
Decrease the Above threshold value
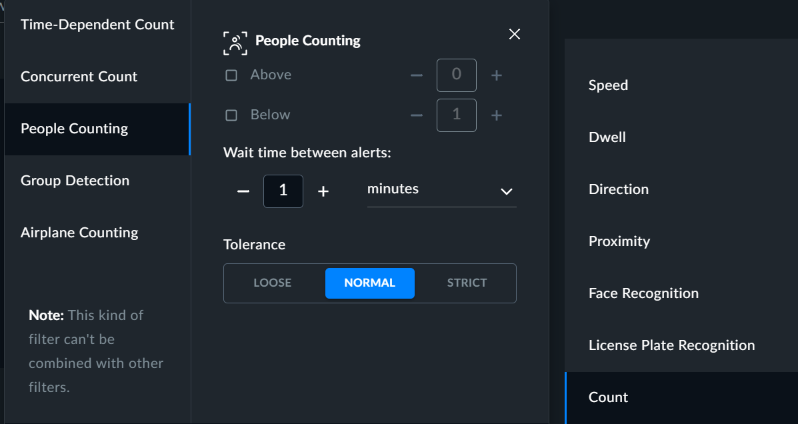416,76
